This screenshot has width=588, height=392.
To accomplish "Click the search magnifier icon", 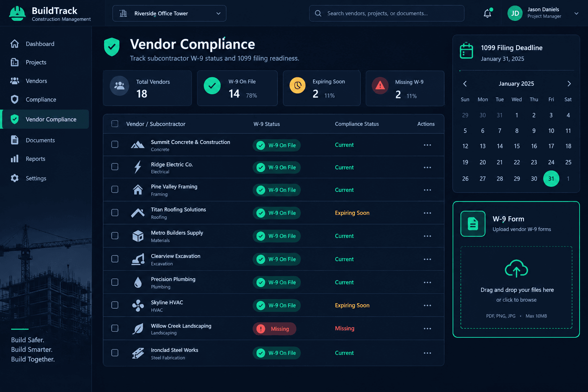I will pos(318,13).
